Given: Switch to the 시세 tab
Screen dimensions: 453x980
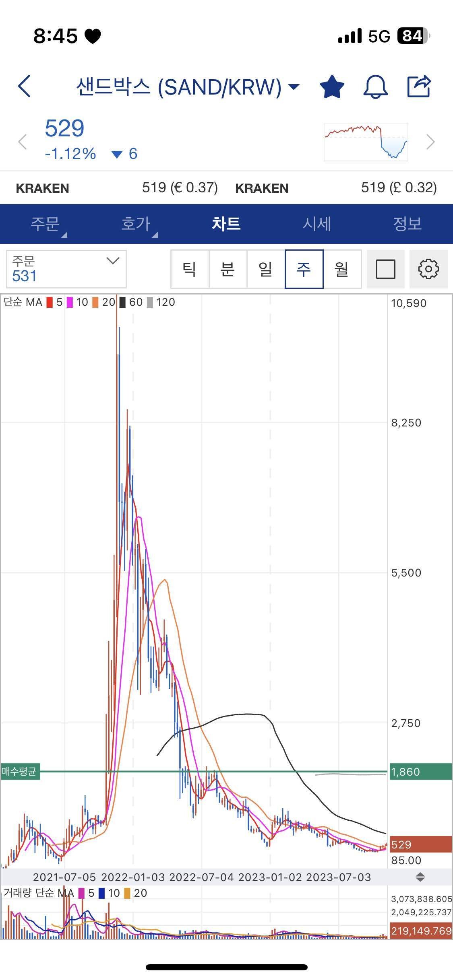Looking at the screenshot, I should coord(317,224).
